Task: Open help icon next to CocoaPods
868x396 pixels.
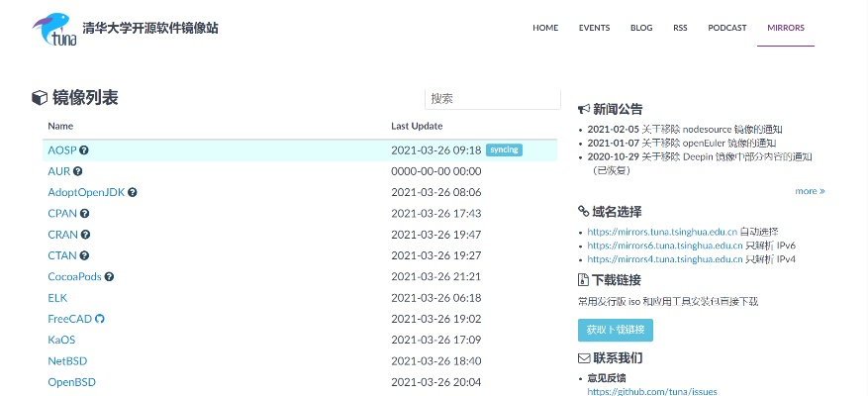Action: coord(109,276)
